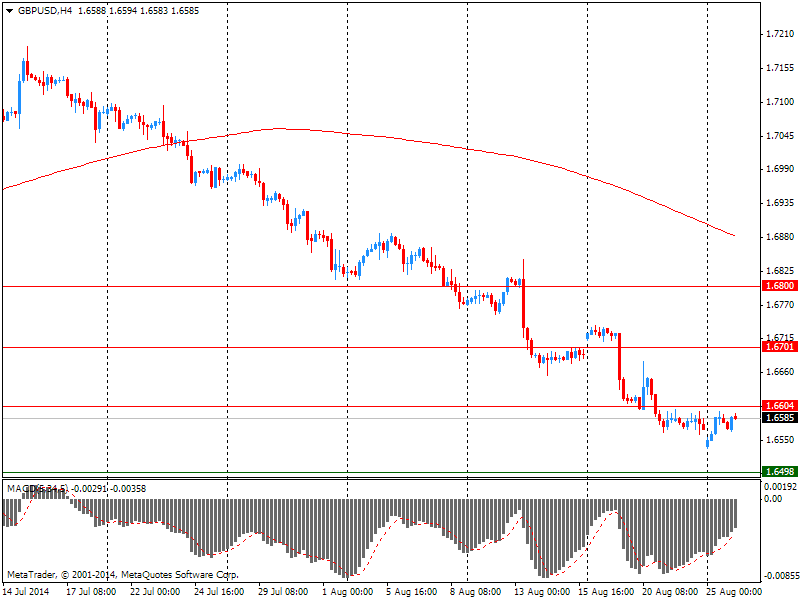Image resolution: width=800 pixels, height=600 pixels.
Task: Select the green 1.6498 price level label
Action: [x=780, y=471]
